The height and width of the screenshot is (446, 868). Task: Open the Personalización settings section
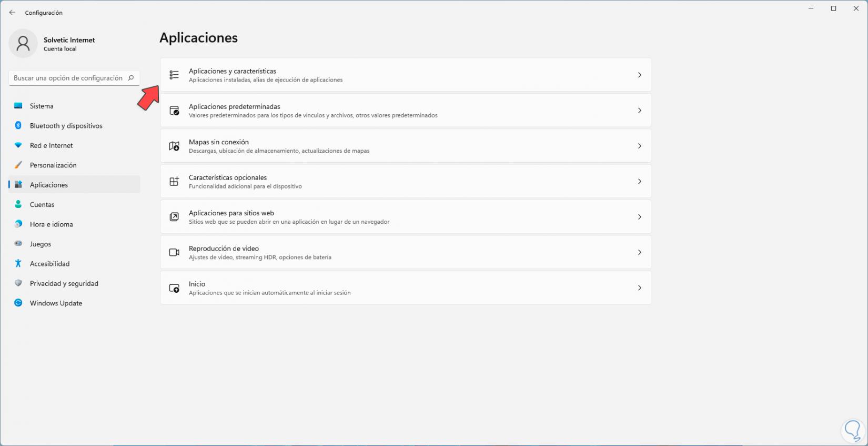coord(53,165)
